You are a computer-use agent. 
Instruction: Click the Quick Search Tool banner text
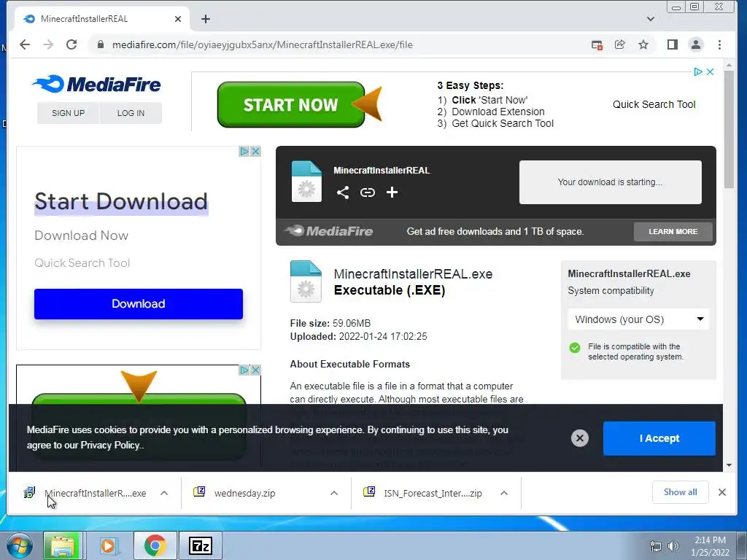pos(654,105)
